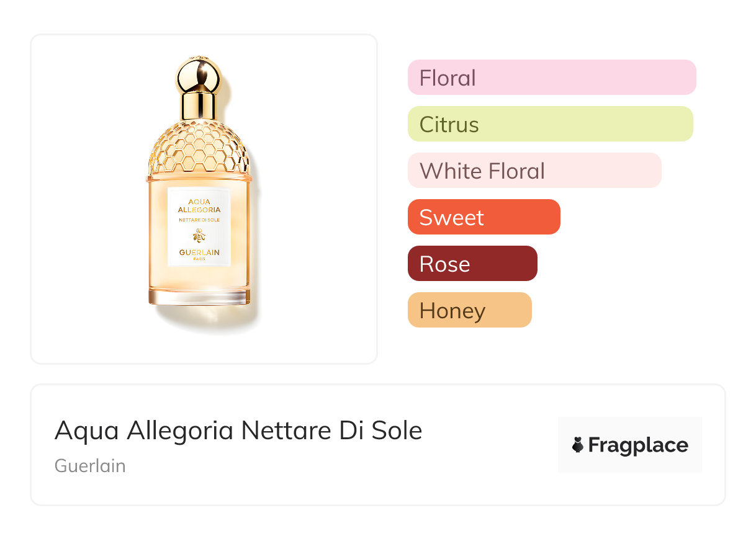Click the GUERLAIN text on bottle label
The height and width of the screenshot is (536, 756).
pyautogui.click(x=199, y=252)
